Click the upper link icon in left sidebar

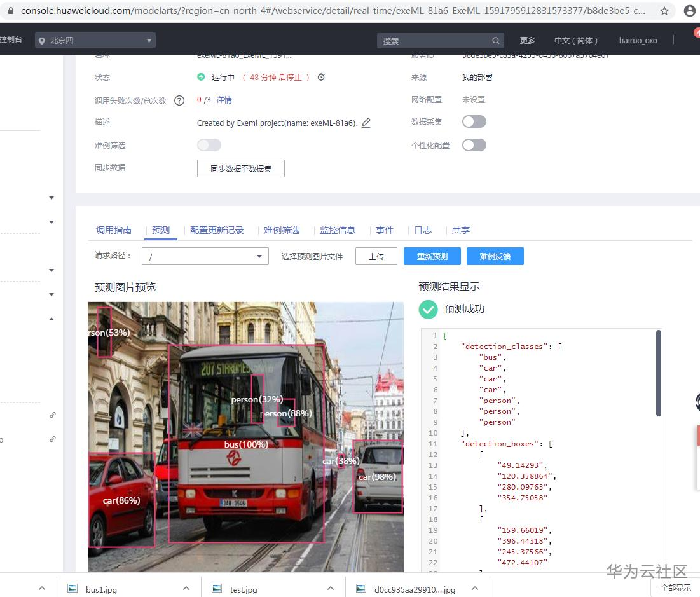[53, 415]
